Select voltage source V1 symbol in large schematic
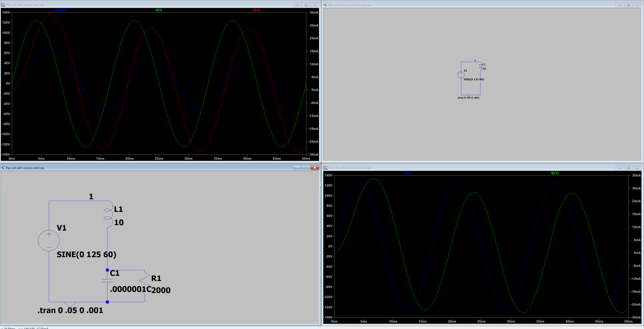The height and width of the screenshot is (329, 644). click(49, 241)
